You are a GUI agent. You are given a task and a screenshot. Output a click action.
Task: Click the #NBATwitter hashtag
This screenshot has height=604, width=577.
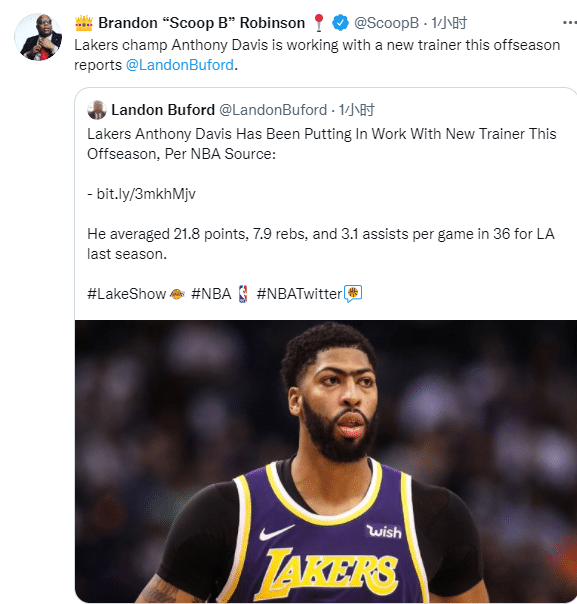pos(299,294)
